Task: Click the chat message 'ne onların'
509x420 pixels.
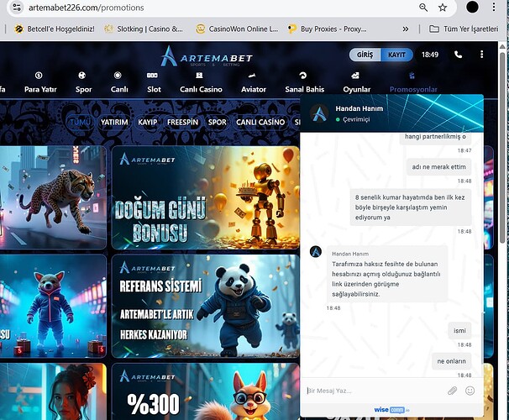Action: [x=451, y=361]
